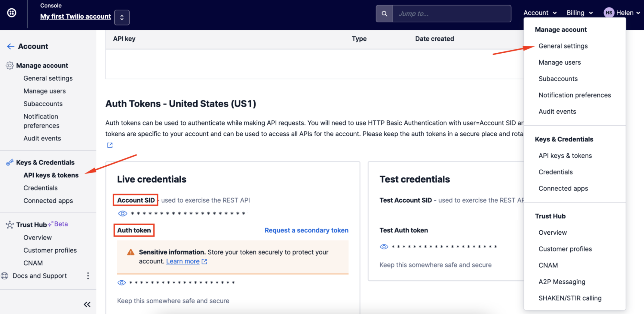644x314 pixels.
Task: Select Subaccounts in the Account dropdown
Action: 558,79
